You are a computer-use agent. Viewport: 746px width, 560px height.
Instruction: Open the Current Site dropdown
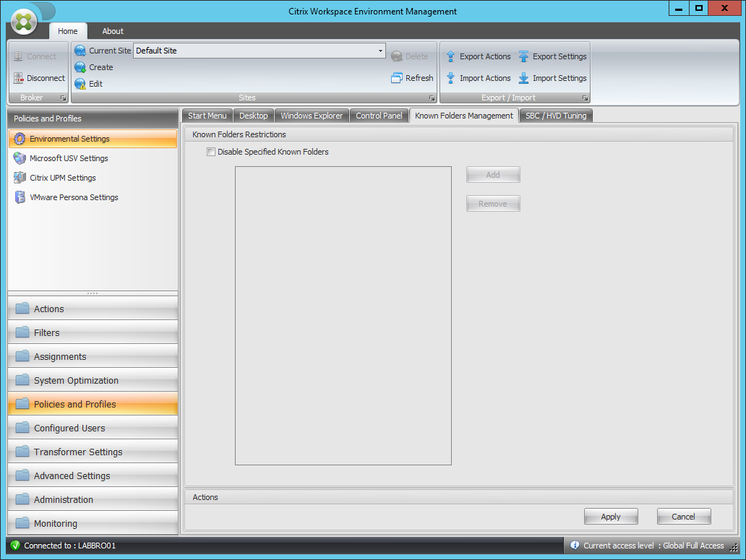380,51
